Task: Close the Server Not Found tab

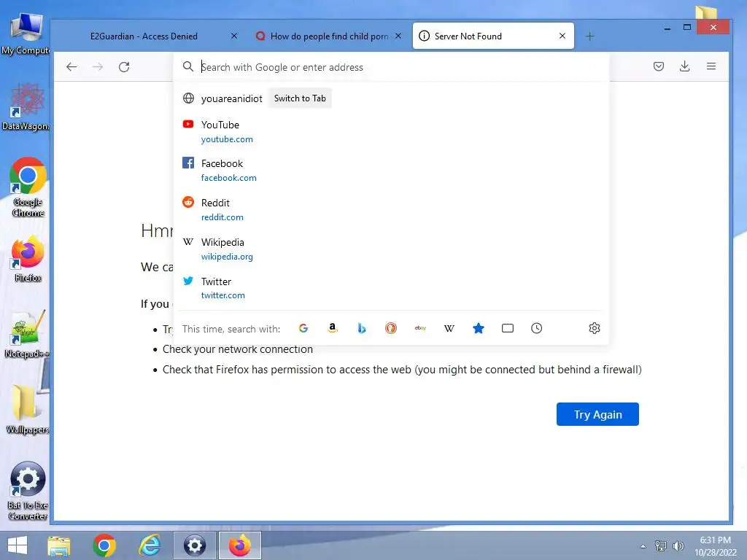Action: tap(562, 36)
